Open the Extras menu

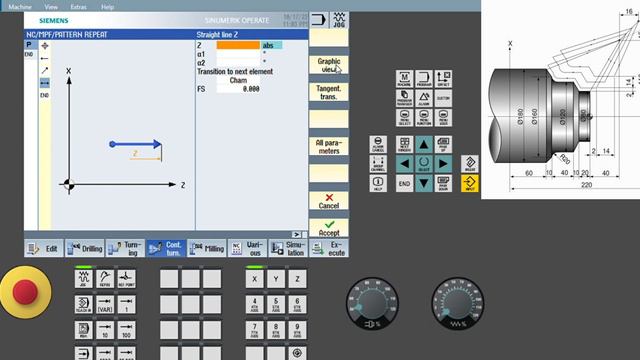click(x=78, y=7)
